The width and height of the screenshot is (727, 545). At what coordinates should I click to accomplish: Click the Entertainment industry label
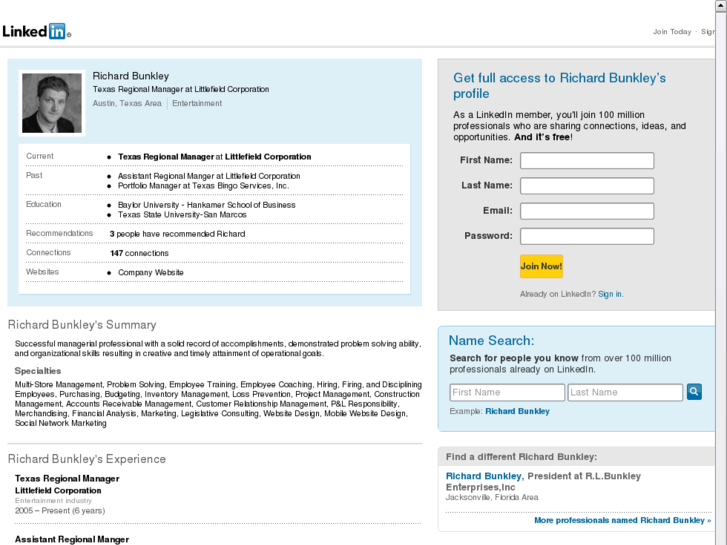[x=197, y=103]
